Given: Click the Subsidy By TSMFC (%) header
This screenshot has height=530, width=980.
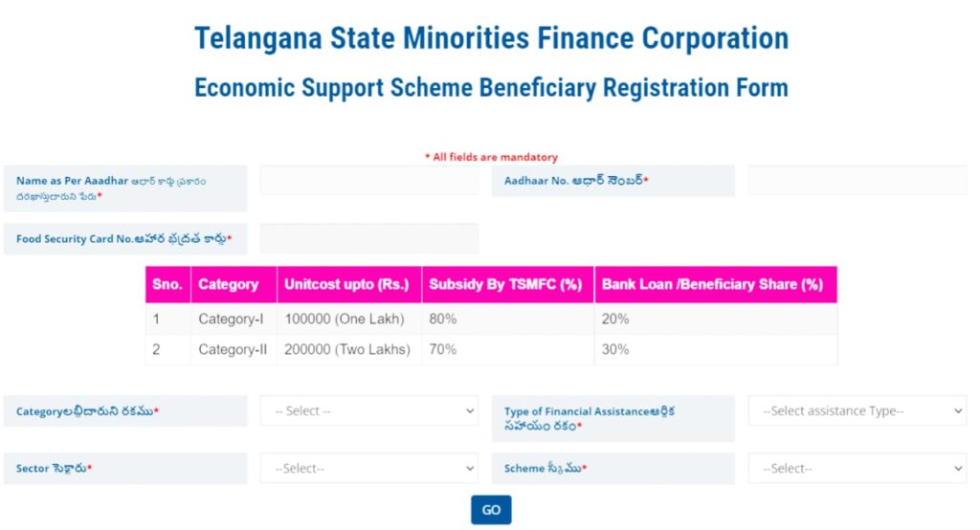Looking at the screenshot, I should coord(506,284).
